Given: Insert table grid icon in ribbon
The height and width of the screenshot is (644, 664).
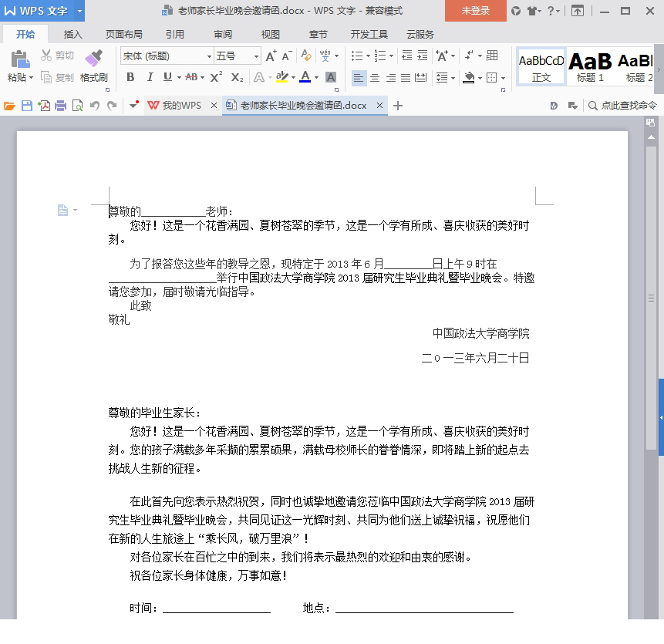Looking at the screenshot, I should [492, 56].
